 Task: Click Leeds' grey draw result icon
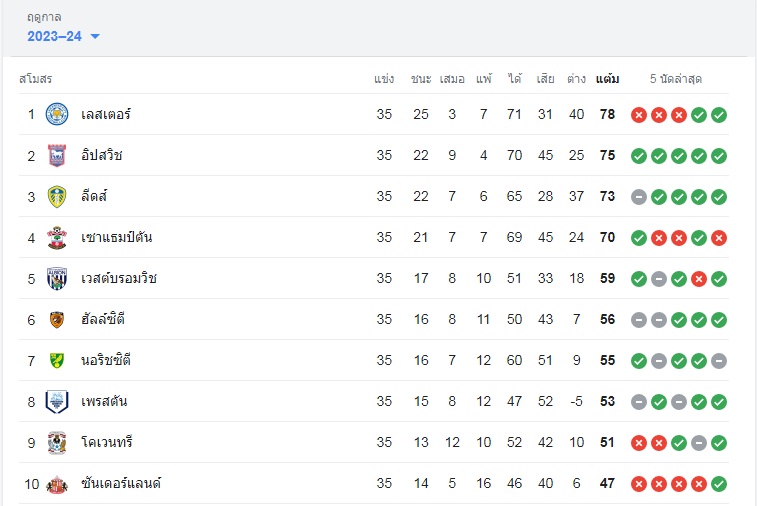click(x=639, y=197)
